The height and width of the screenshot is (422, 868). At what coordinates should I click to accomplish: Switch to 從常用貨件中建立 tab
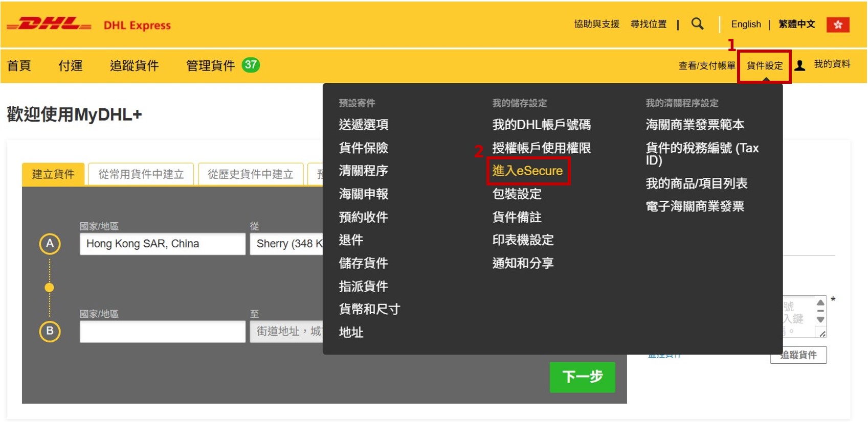141,174
